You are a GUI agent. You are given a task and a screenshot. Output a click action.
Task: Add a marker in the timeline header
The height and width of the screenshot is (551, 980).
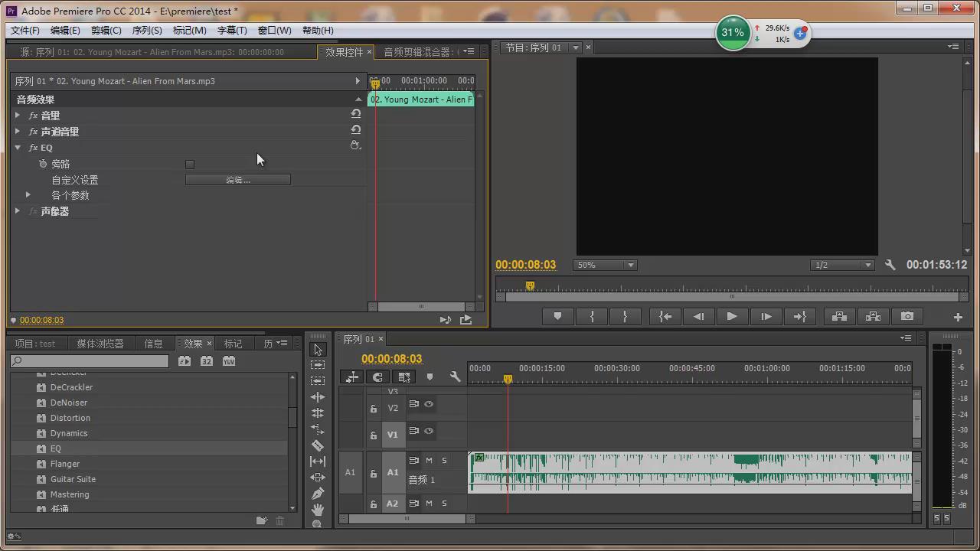430,377
